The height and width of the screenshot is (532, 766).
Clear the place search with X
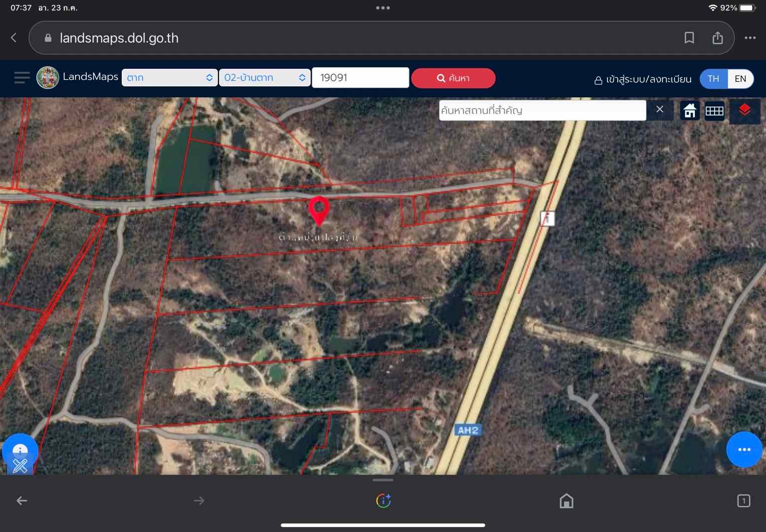tap(660, 110)
